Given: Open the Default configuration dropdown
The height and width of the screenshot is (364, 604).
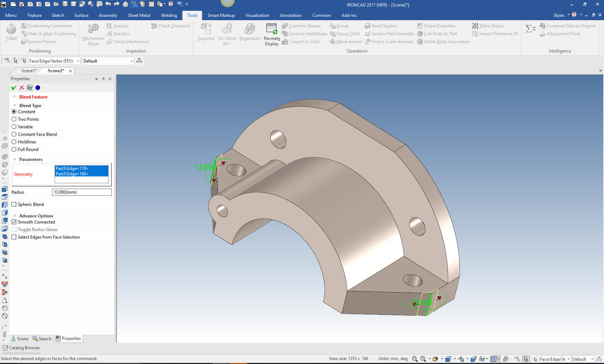Looking at the screenshot, I should point(132,61).
